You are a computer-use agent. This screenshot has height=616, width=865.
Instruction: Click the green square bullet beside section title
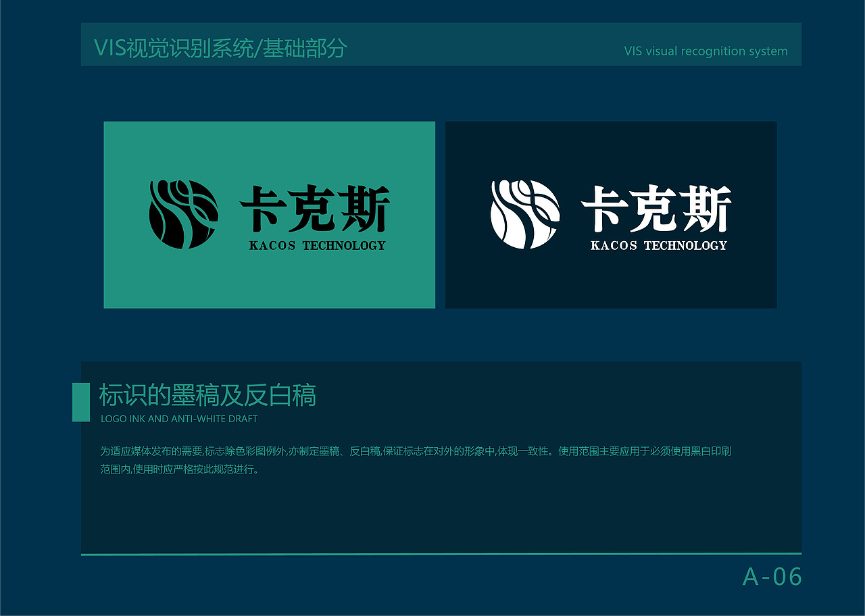[81, 401]
